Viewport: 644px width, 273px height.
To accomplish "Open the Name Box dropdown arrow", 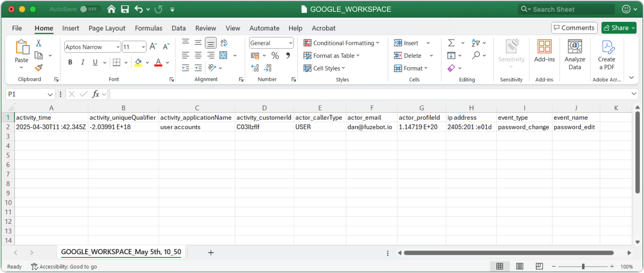I will [x=51, y=94].
